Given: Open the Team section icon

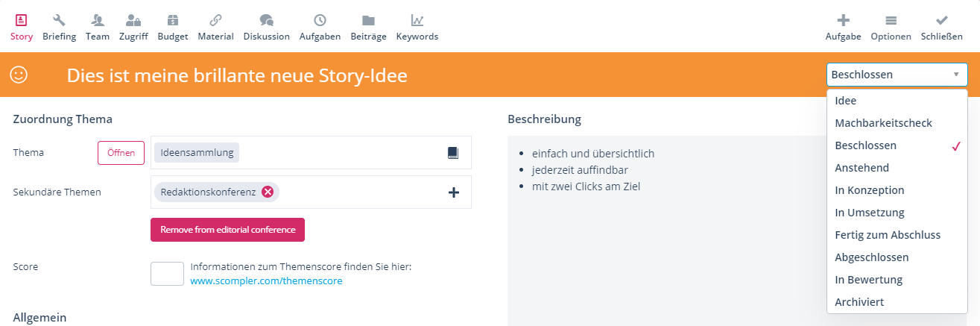Looking at the screenshot, I should pos(97,21).
